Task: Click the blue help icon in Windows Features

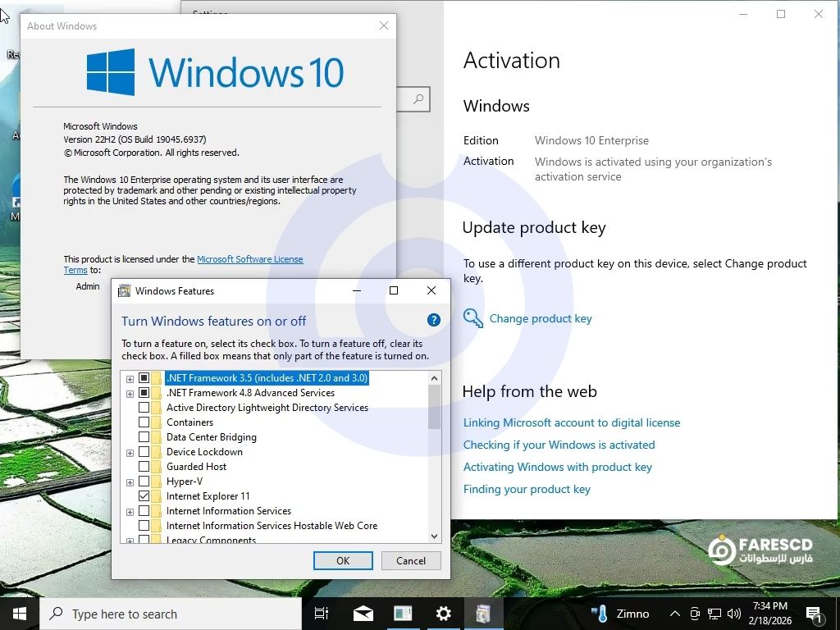Action: tap(434, 321)
